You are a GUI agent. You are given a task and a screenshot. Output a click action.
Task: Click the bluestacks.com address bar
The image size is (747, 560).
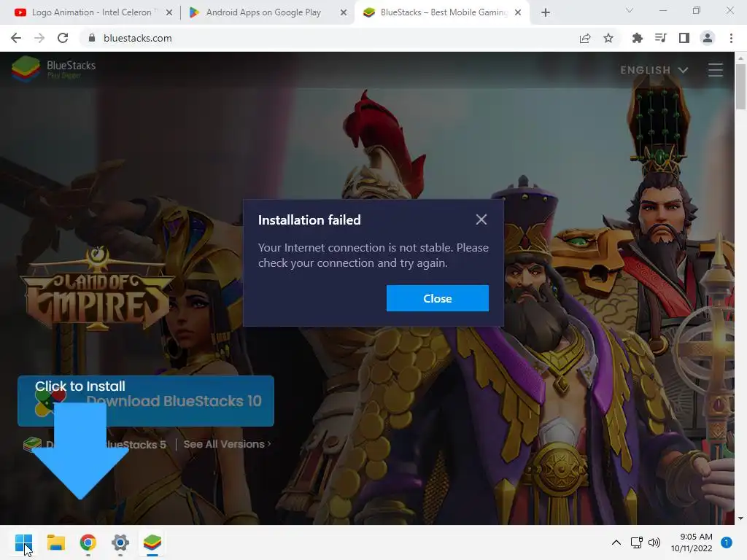pos(329,38)
